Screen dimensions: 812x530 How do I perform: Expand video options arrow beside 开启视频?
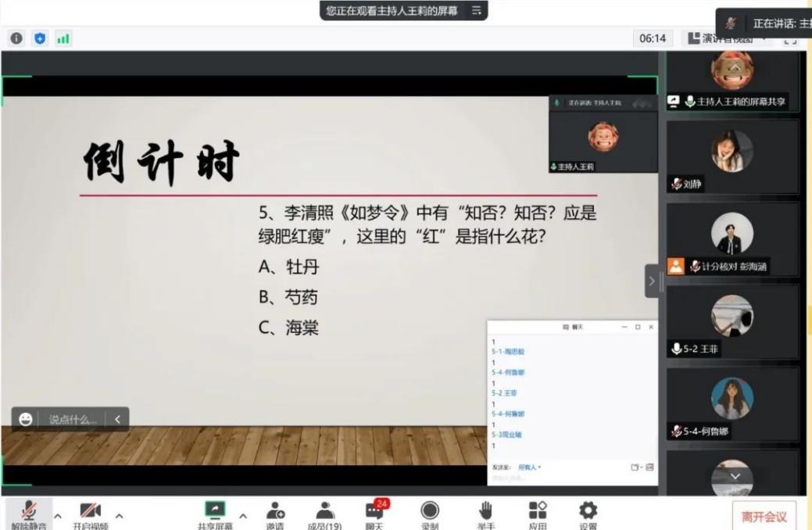point(119,516)
